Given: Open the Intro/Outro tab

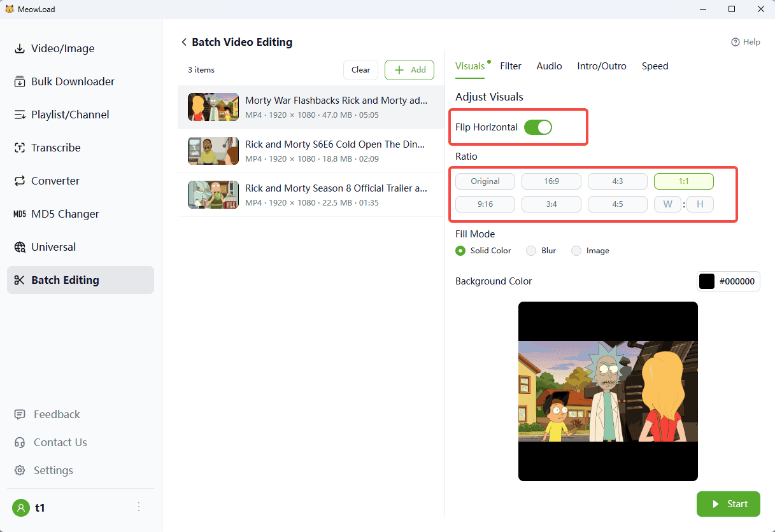Looking at the screenshot, I should coord(602,66).
